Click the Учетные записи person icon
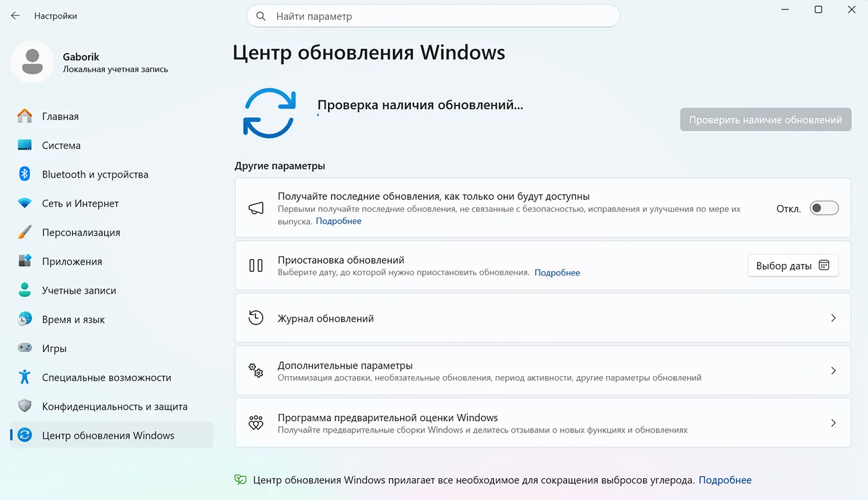The height and width of the screenshot is (500, 868). click(x=25, y=290)
